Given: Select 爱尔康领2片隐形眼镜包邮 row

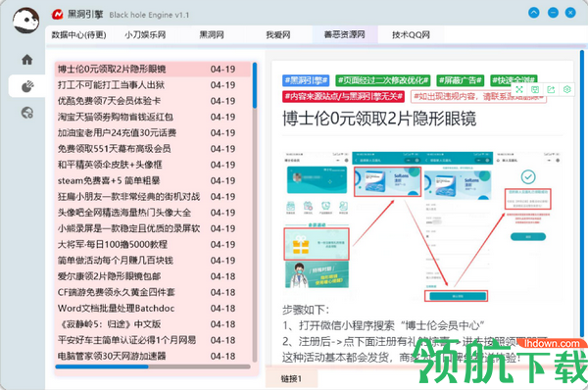Looking at the screenshot, I should point(153,276).
